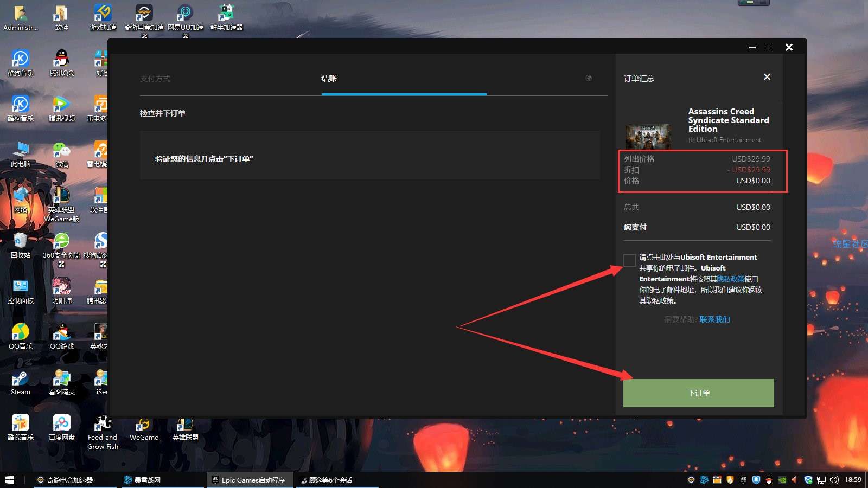Open the 回收站 recycle bin
Viewport: 868px width, 488px height.
(21, 246)
